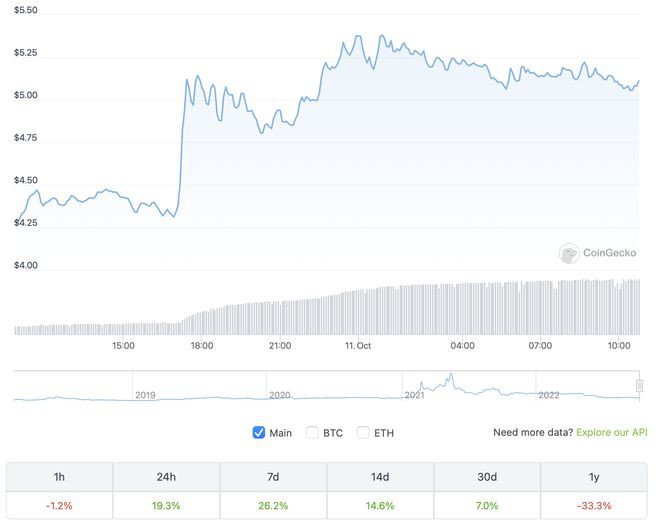Uncheck the Main checkbox

(259, 433)
